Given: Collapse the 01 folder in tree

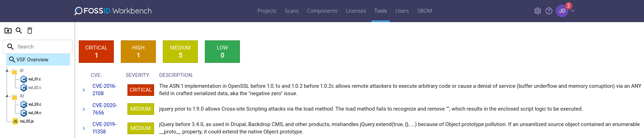Looking at the screenshot, I should pos(7,71).
